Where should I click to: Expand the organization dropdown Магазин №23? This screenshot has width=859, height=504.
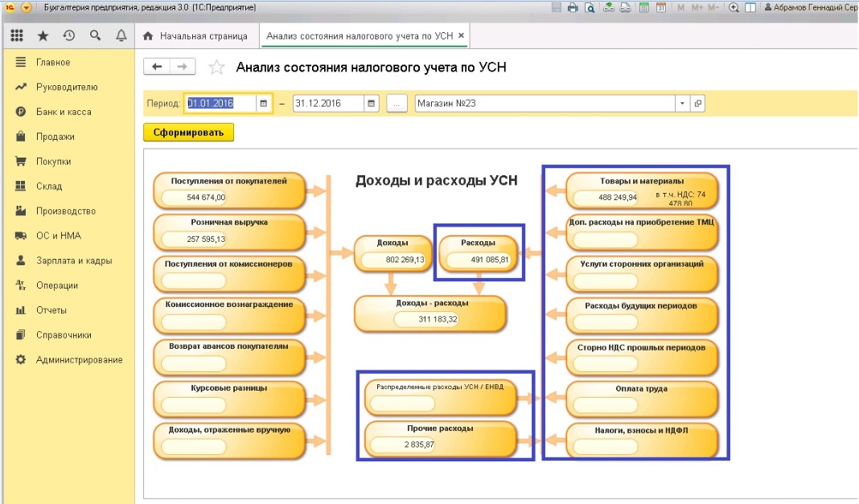pyautogui.click(x=682, y=104)
